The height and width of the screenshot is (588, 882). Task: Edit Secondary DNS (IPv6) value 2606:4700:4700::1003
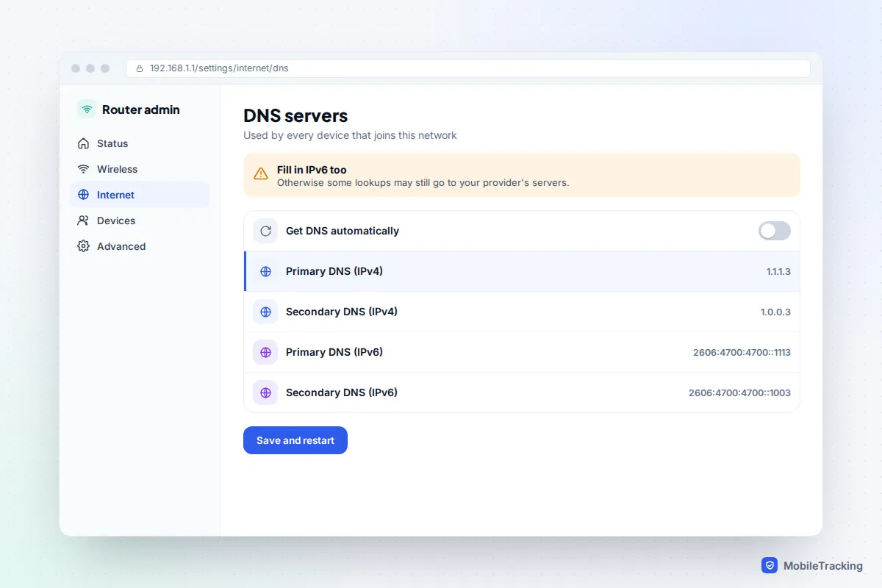[739, 392]
